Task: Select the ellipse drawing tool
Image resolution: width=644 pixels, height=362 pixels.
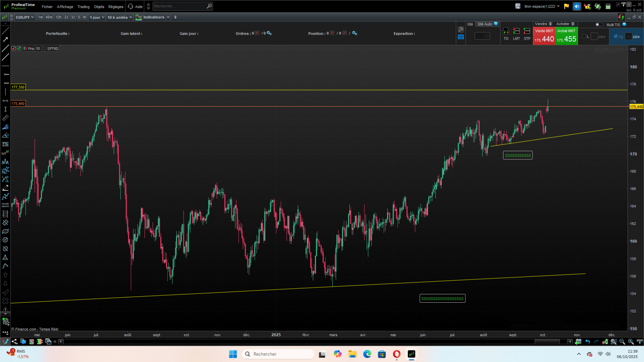Action: [5, 231]
